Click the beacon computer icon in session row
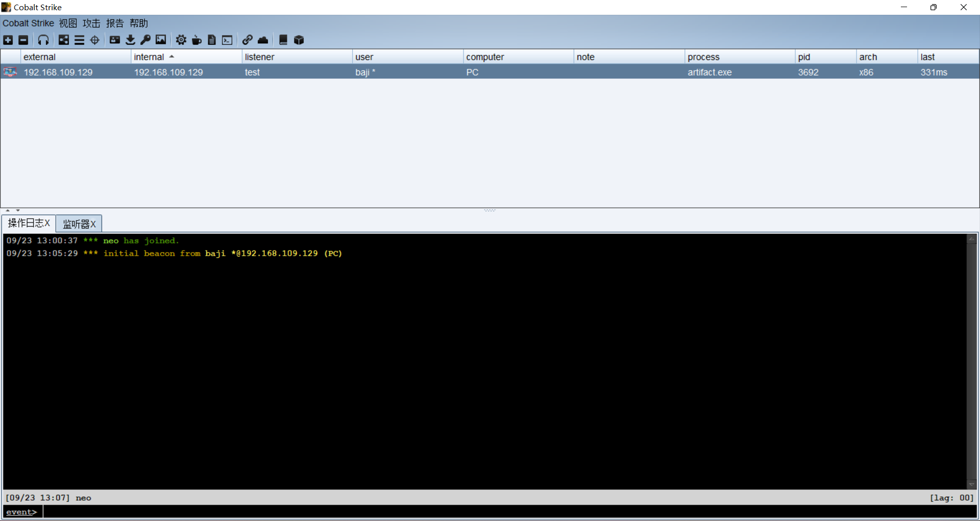This screenshot has height=521, width=980. pos(10,72)
